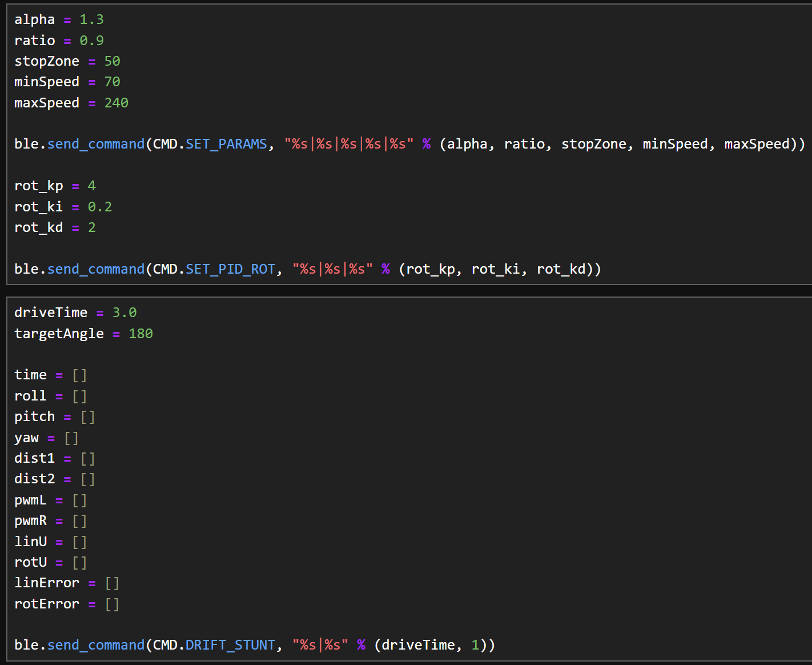Click SET_PID_ROT in the first cell
This screenshot has height=665, width=812.
(x=230, y=269)
